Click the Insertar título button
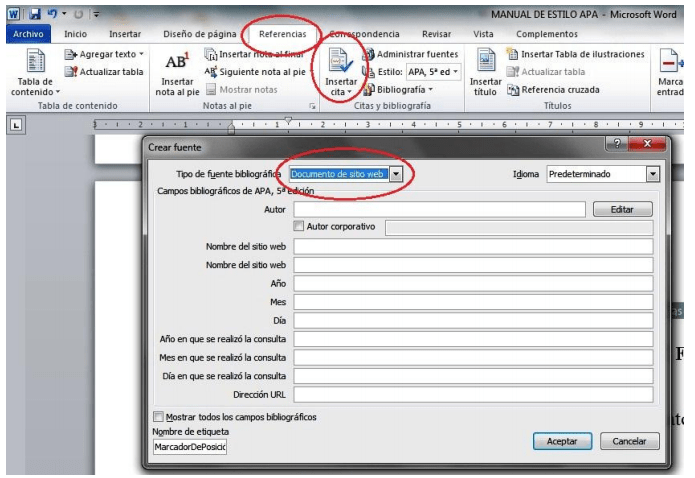 point(485,73)
